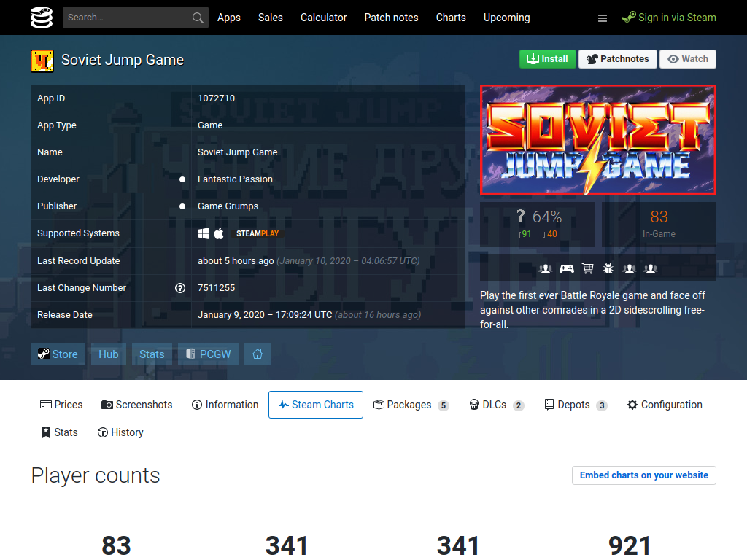This screenshot has width=747, height=560.
Task: Open the Packages tab
Action: click(x=411, y=405)
